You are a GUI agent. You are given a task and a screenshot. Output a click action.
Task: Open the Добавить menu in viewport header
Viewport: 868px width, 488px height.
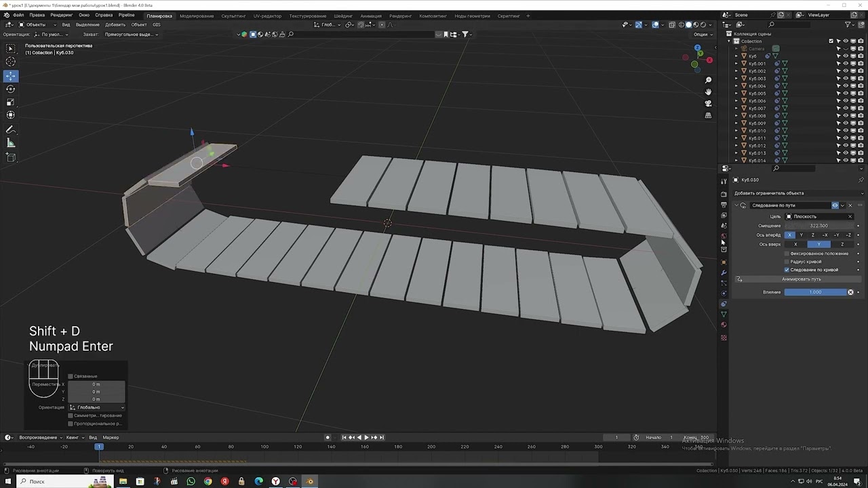point(115,24)
